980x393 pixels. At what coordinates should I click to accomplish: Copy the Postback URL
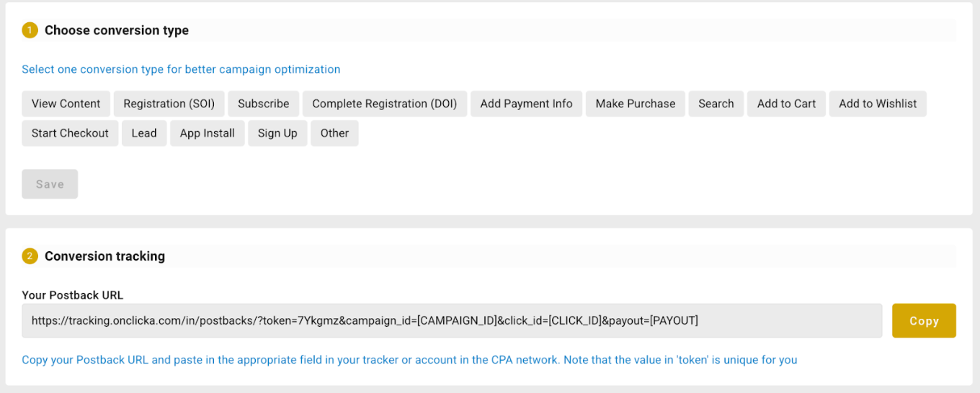click(x=924, y=321)
